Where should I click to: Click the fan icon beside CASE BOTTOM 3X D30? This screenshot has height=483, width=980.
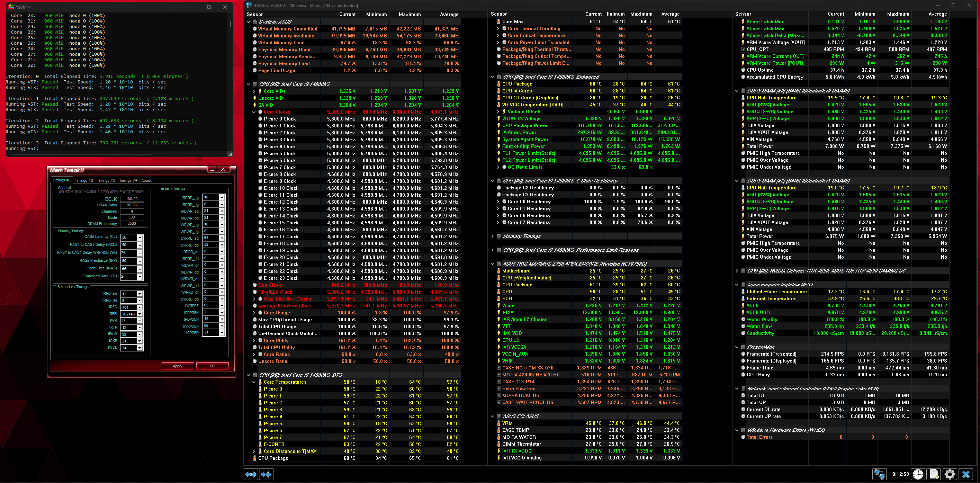[x=498, y=368]
